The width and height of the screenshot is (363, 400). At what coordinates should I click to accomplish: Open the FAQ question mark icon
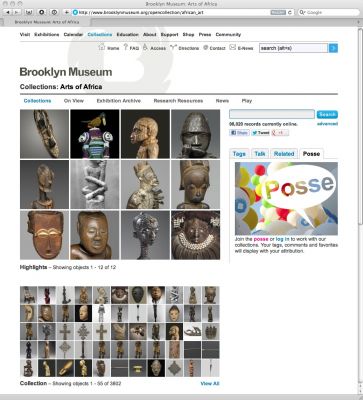[126, 47]
